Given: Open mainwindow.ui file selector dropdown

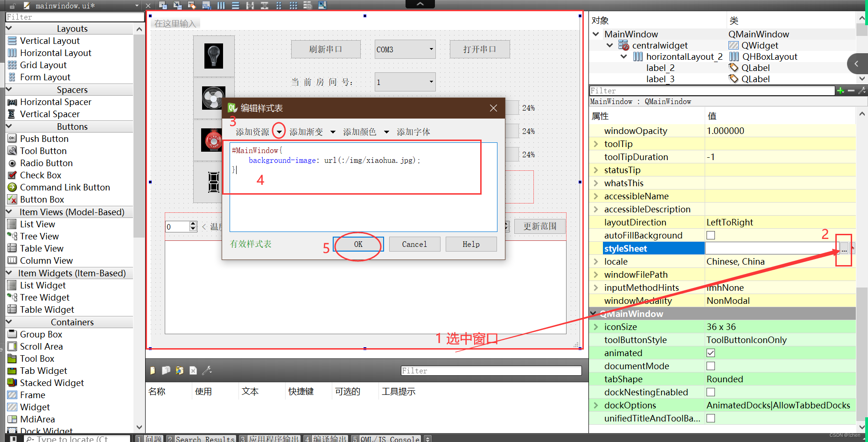Looking at the screenshot, I should point(137,6).
